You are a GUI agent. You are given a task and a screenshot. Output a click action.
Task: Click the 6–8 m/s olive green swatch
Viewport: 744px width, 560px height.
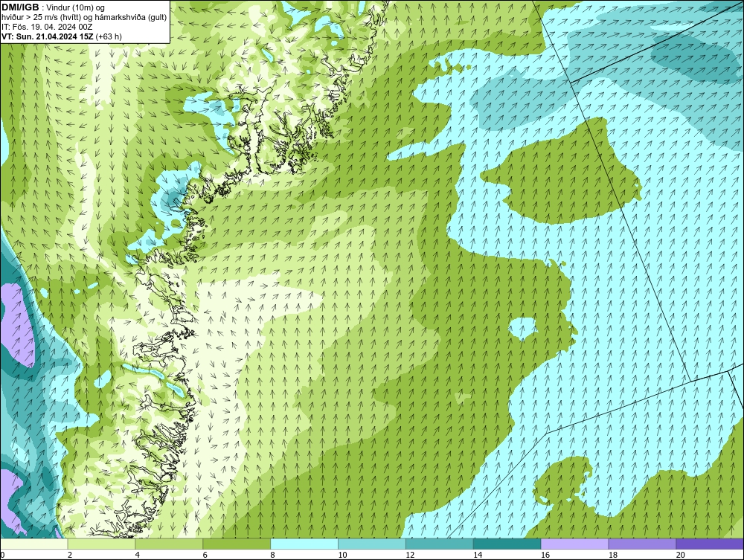[237, 544]
